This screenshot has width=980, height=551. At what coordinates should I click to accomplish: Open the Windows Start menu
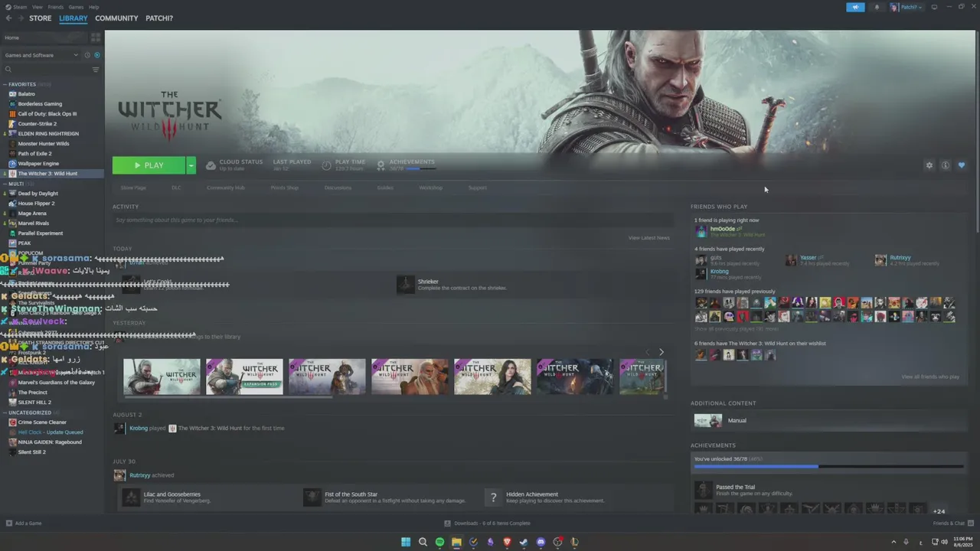(x=406, y=542)
